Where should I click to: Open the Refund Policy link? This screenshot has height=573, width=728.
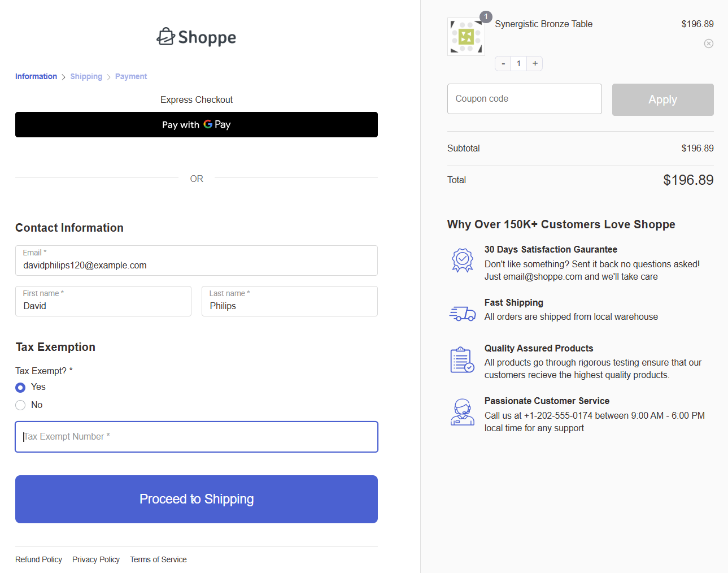click(x=38, y=559)
